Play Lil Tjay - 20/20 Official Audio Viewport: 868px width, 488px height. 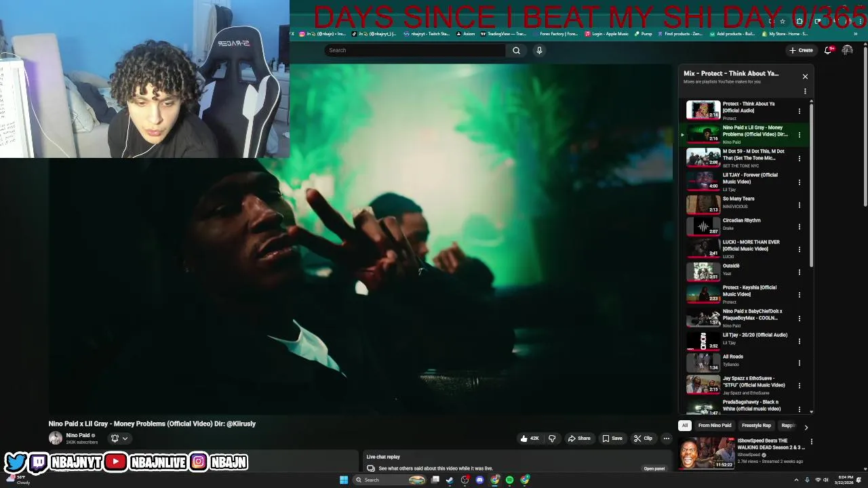pos(703,340)
